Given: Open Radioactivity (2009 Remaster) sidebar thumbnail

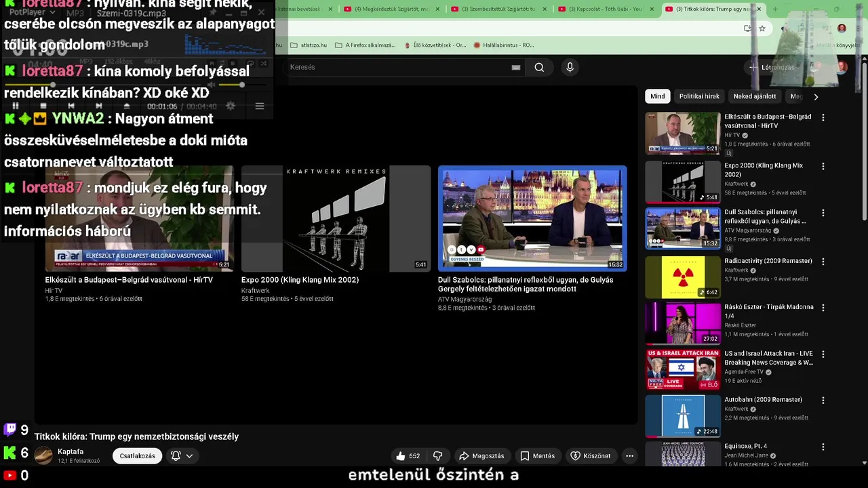Looking at the screenshot, I should [682, 277].
